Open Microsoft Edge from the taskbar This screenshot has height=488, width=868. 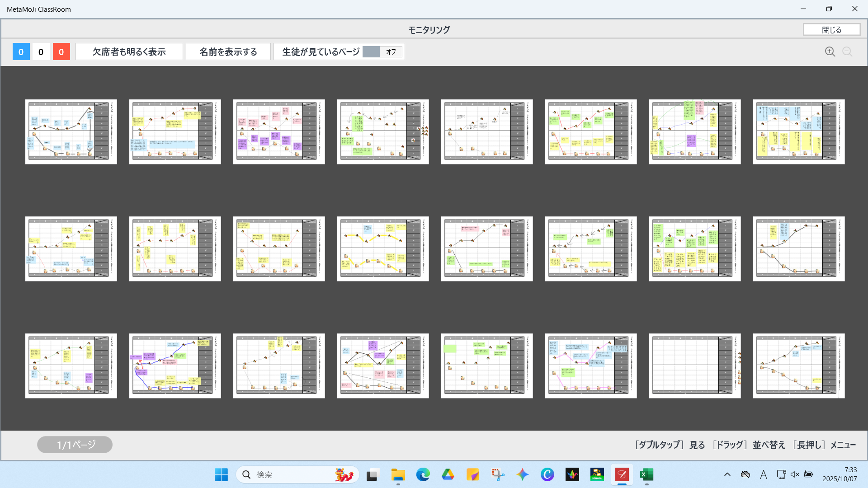(423, 474)
